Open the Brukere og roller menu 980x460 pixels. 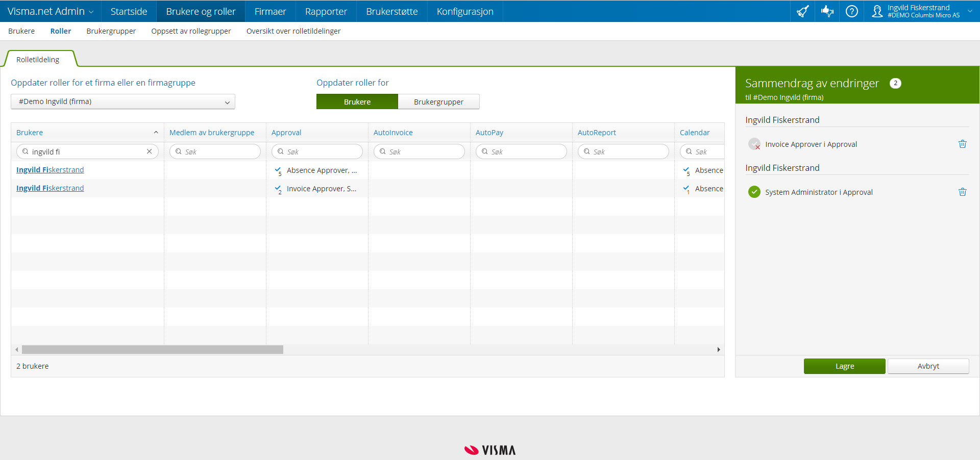tap(201, 11)
